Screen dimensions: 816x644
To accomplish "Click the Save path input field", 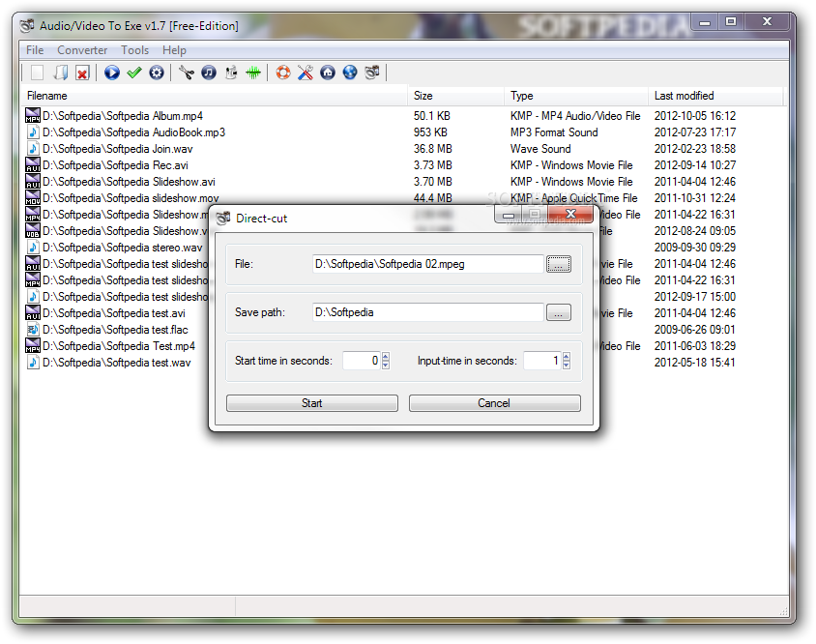I will pos(427,312).
